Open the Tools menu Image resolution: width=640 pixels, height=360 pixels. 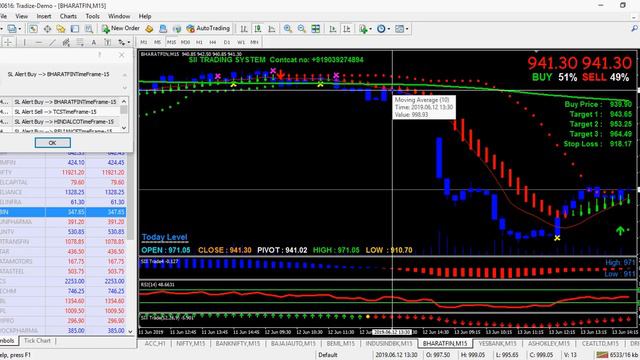pos(92,16)
